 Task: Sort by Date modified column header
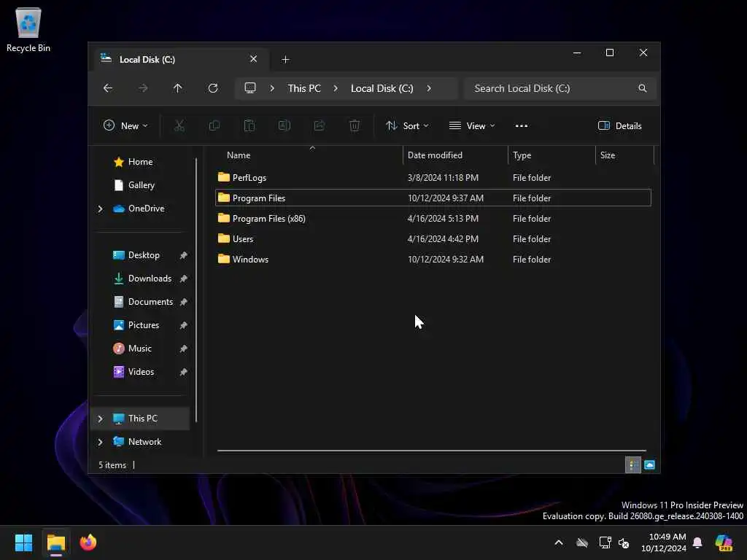(x=455, y=155)
